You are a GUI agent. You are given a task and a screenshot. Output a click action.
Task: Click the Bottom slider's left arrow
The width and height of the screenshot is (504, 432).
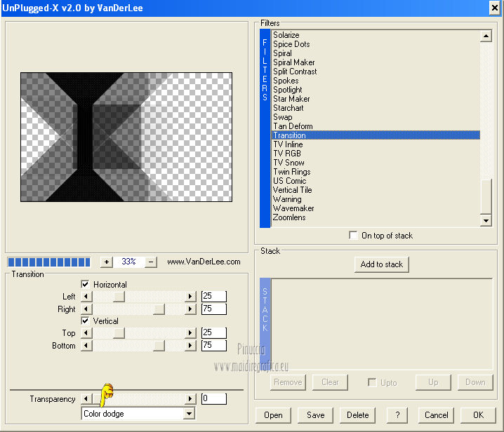click(86, 346)
